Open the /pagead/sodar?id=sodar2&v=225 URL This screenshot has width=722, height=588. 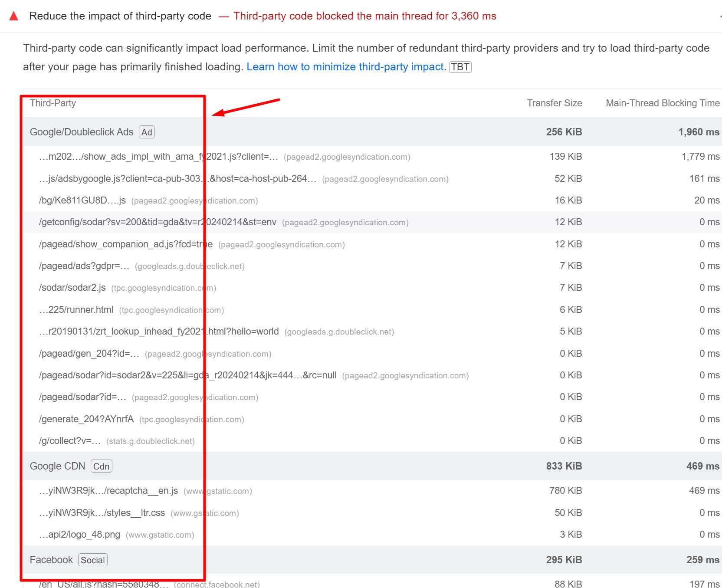pos(188,375)
